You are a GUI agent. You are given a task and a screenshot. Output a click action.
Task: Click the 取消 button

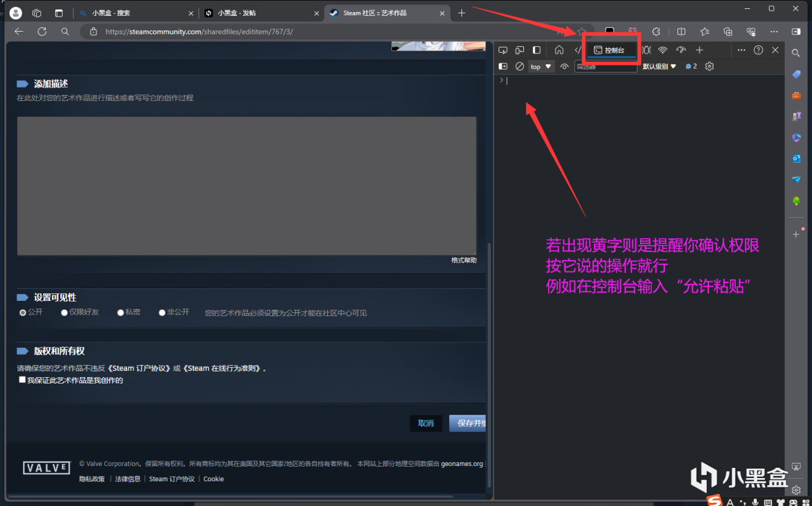point(426,423)
